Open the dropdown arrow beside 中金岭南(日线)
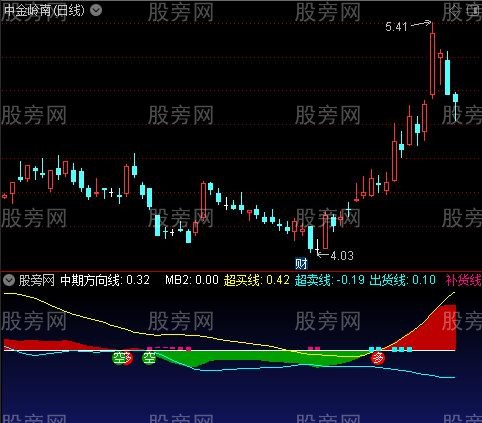The width and height of the screenshot is (482, 423). click(96, 11)
